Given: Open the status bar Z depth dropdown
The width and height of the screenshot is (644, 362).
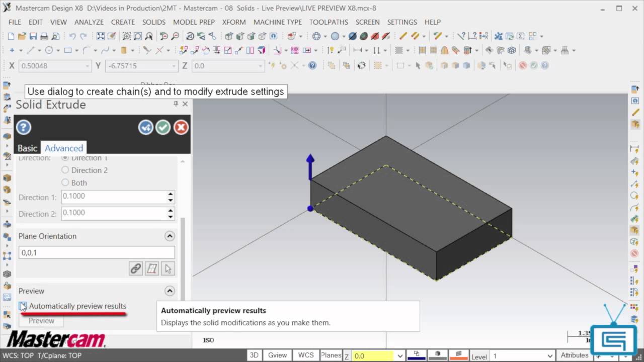Looking at the screenshot, I should (400, 356).
